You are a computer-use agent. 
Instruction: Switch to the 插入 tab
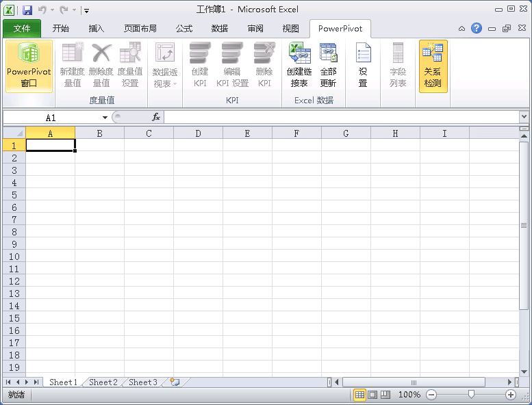96,29
